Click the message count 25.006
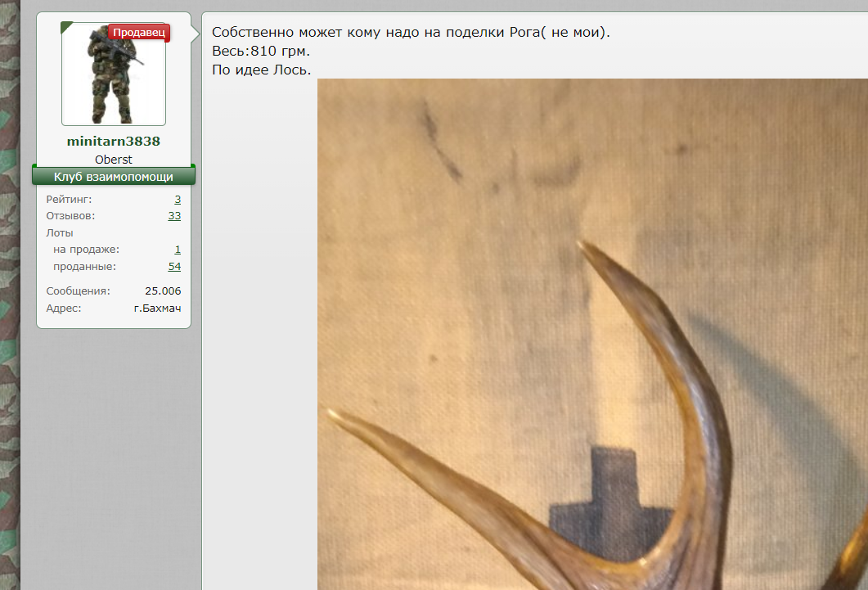The image size is (868, 590). (163, 291)
